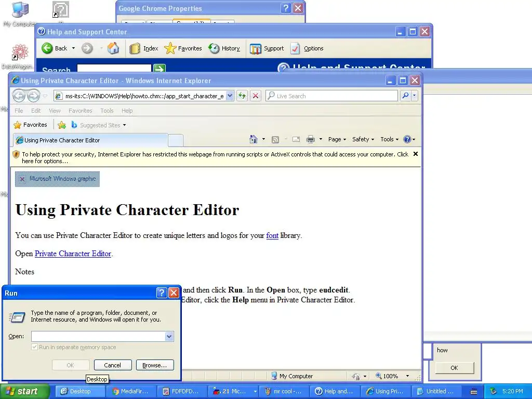The image size is (532, 399).
Task: Open the File menu in Internet Explorer
Action: [19, 111]
